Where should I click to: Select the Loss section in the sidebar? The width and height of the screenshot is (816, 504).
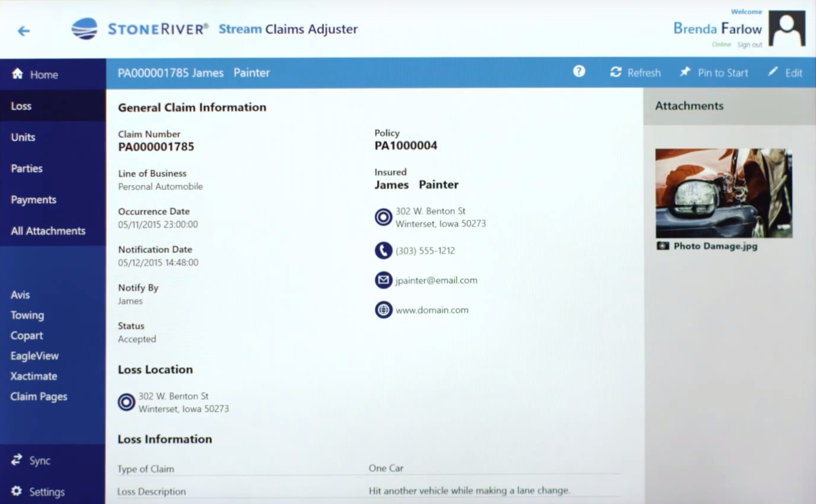[21, 106]
